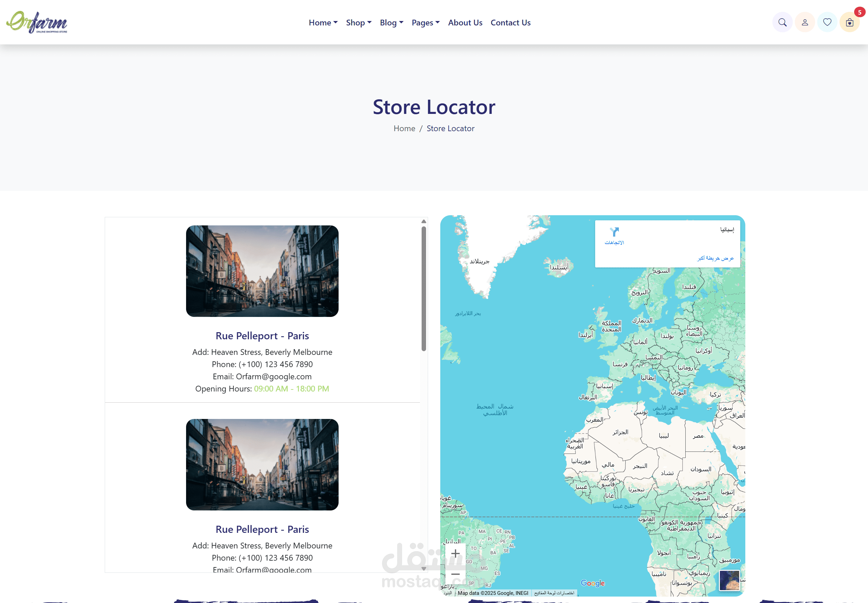Zoom in the map with plus
This screenshot has height=603, width=868.
(455, 554)
